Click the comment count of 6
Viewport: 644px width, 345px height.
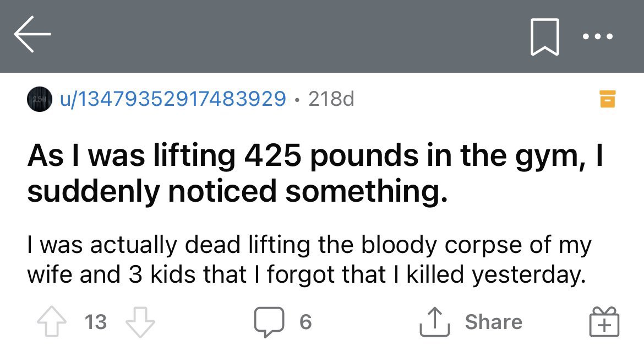[305, 322]
